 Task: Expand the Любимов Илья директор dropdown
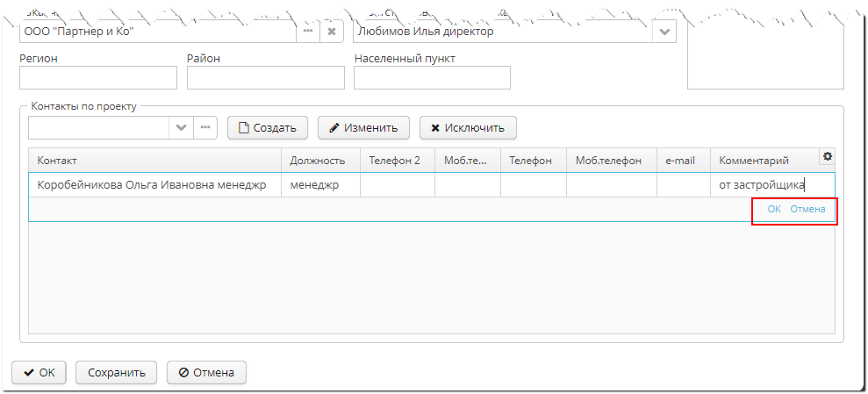(664, 32)
